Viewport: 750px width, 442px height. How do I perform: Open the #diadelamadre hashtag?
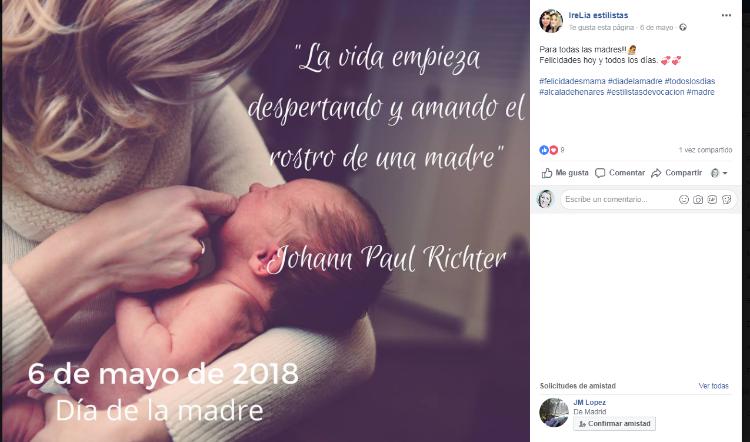tap(635, 81)
